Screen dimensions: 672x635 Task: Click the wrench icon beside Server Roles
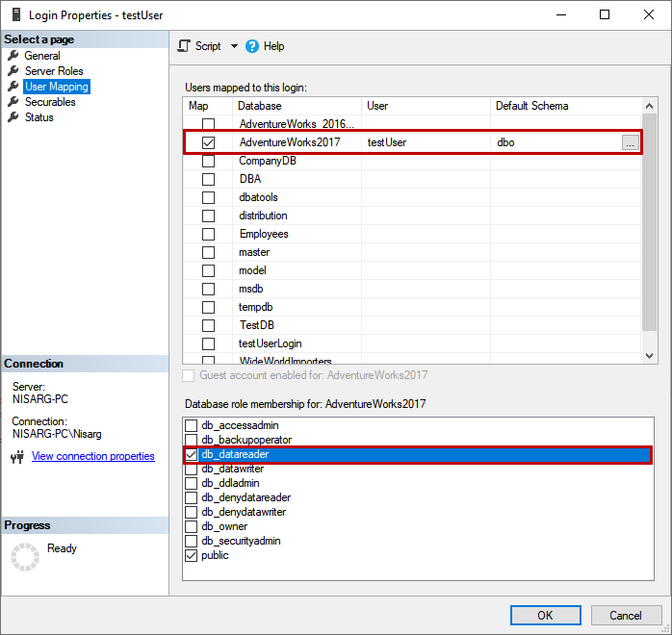point(13,71)
